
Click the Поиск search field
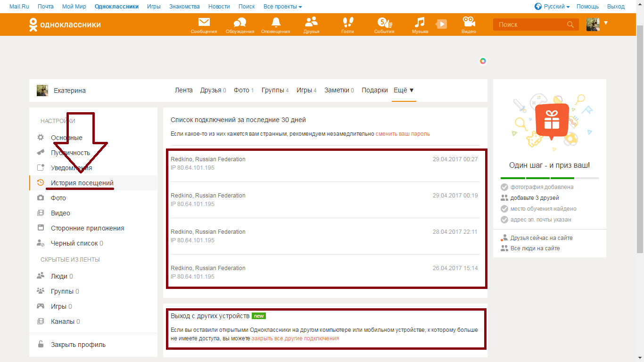tap(530, 25)
